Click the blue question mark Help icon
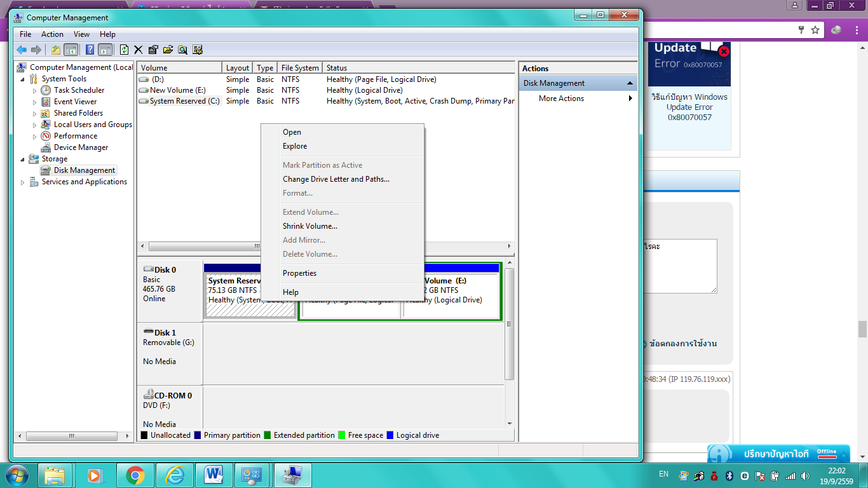The height and width of the screenshot is (488, 868). pyautogui.click(x=90, y=50)
